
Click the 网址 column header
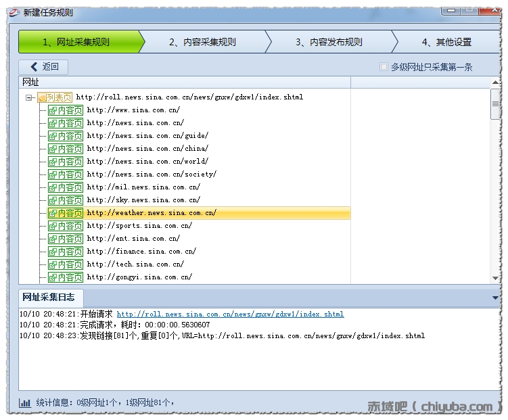pos(185,83)
